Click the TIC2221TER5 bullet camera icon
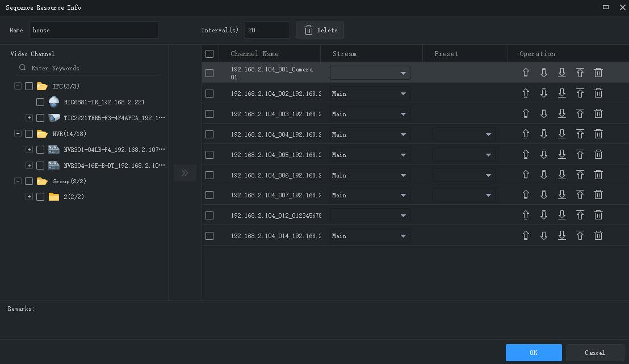The height and width of the screenshot is (364, 629). [54, 118]
